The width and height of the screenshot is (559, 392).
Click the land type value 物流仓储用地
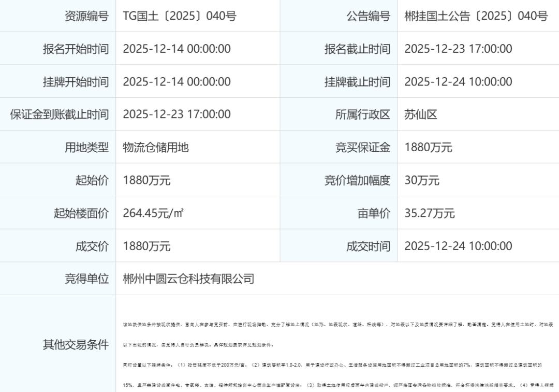pos(155,147)
